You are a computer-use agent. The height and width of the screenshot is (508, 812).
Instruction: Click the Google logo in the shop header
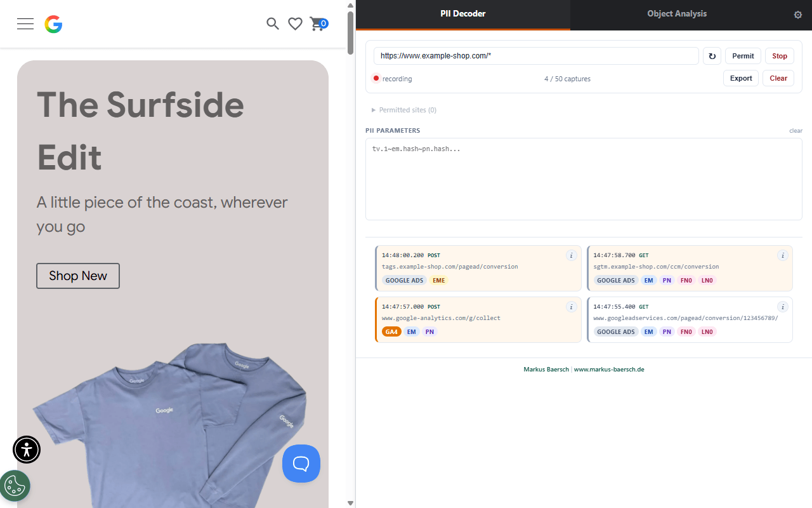(x=53, y=24)
